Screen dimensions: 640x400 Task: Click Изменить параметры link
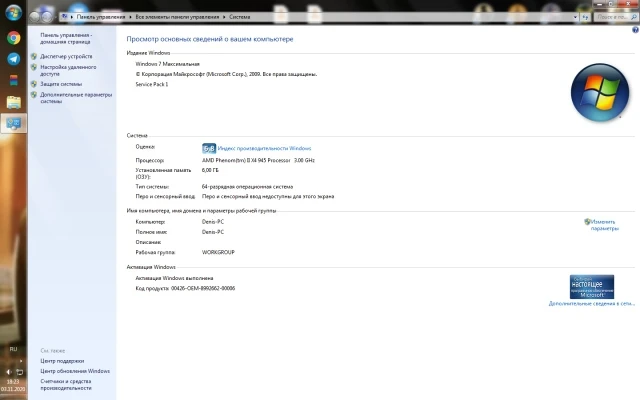(605, 225)
